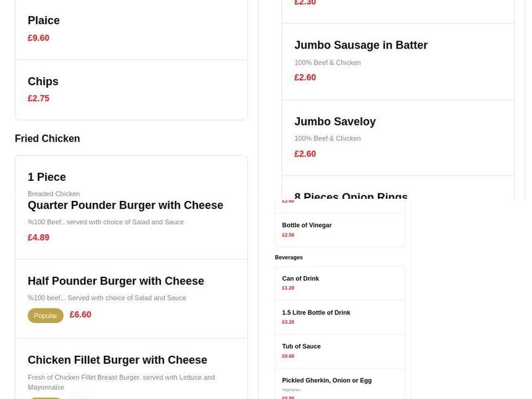Select the Plaice menu item
The width and height of the screenshot is (532, 399).
[43, 21]
